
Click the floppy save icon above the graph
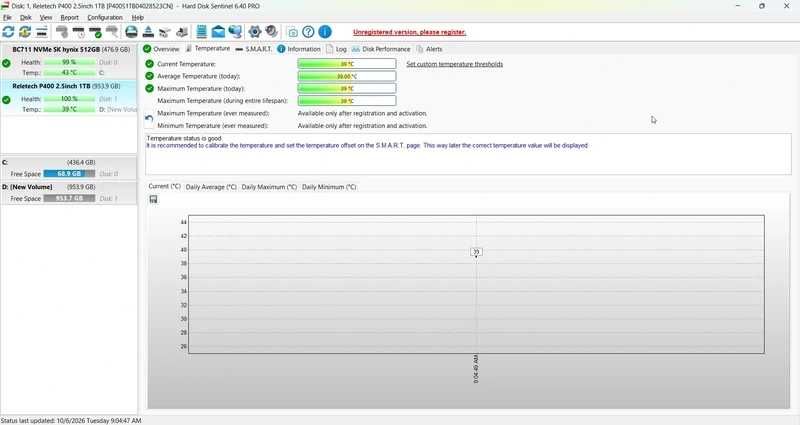pos(153,199)
